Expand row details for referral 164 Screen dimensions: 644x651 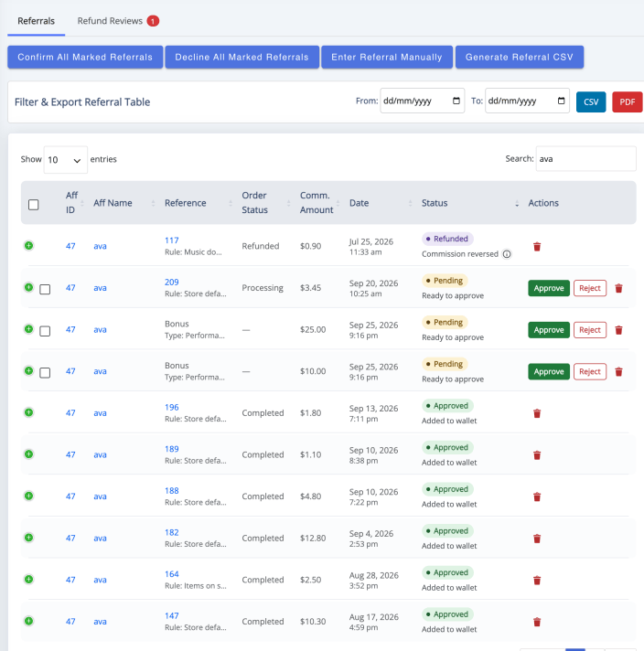click(28, 580)
